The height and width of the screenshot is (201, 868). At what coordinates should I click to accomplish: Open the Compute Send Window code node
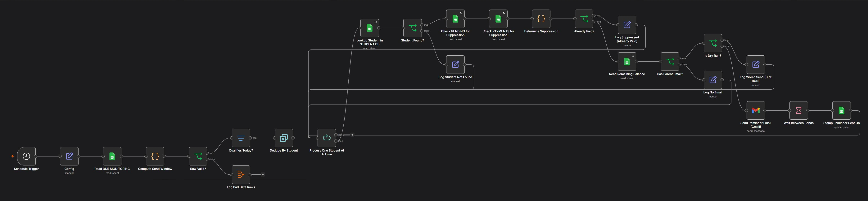[155, 156]
